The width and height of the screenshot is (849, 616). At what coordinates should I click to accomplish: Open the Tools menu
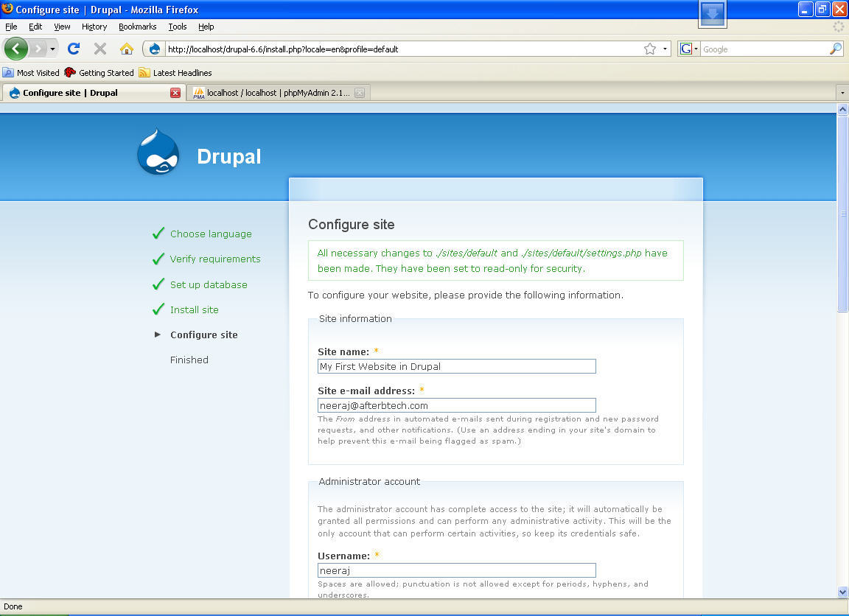(x=177, y=27)
